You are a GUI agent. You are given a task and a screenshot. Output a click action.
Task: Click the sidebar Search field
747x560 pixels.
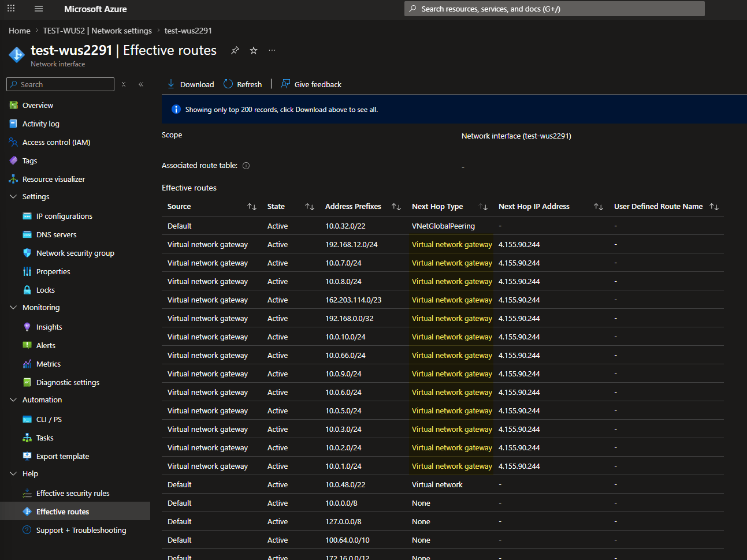point(60,84)
